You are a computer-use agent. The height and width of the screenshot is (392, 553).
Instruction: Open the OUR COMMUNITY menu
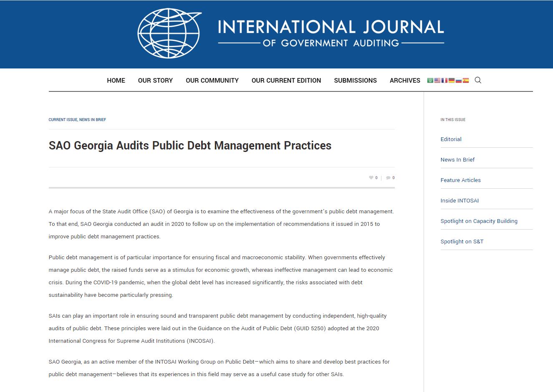(212, 81)
